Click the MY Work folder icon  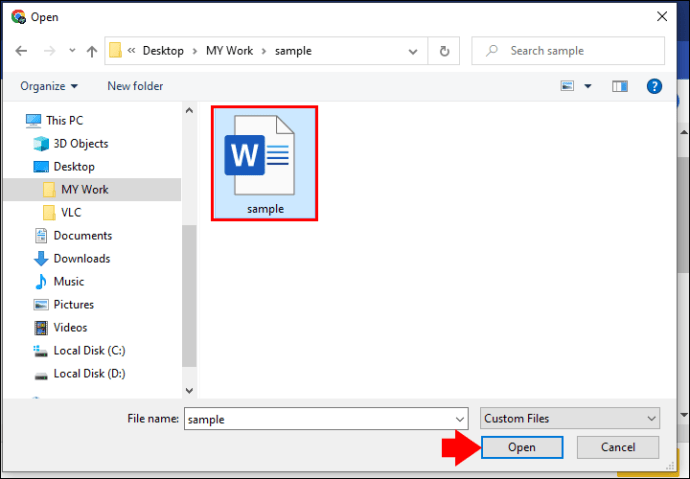coord(49,190)
